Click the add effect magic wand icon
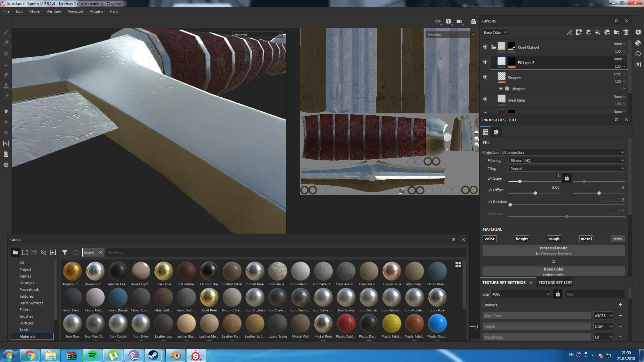Image resolution: width=644 pixels, height=362 pixels. click(570, 32)
